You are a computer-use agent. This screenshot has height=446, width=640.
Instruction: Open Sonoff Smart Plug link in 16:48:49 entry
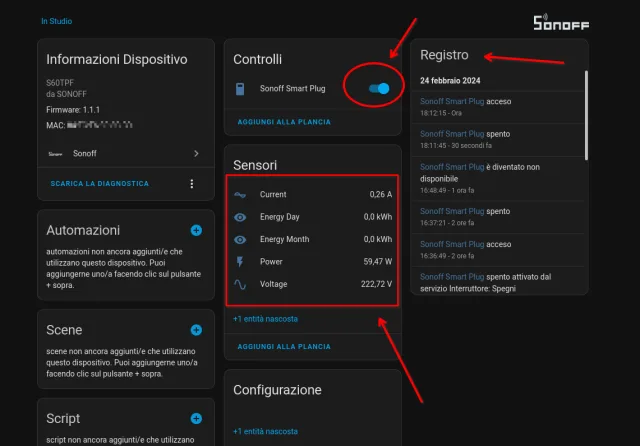coord(452,167)
